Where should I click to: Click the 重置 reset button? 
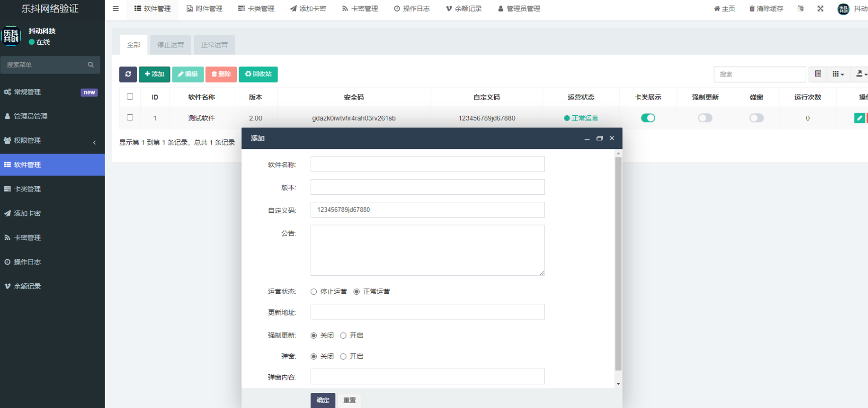[350, 400]
